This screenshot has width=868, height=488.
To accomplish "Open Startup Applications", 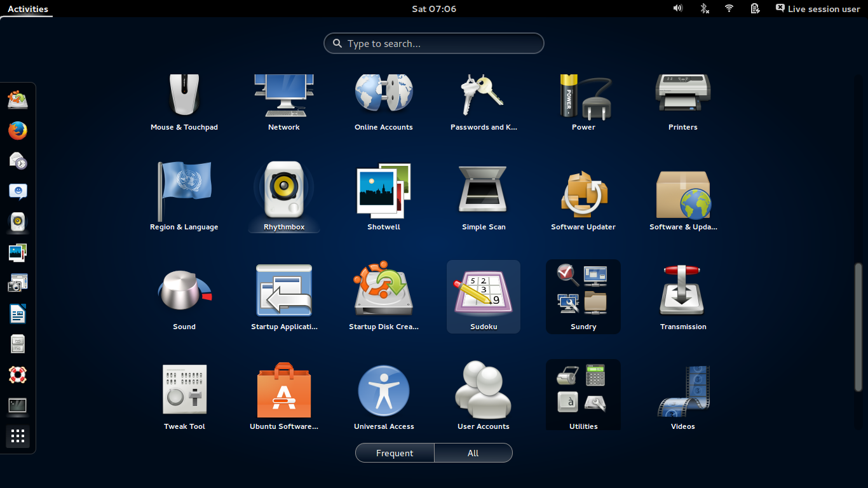I will pyautogui.click(x=284, y=296).
